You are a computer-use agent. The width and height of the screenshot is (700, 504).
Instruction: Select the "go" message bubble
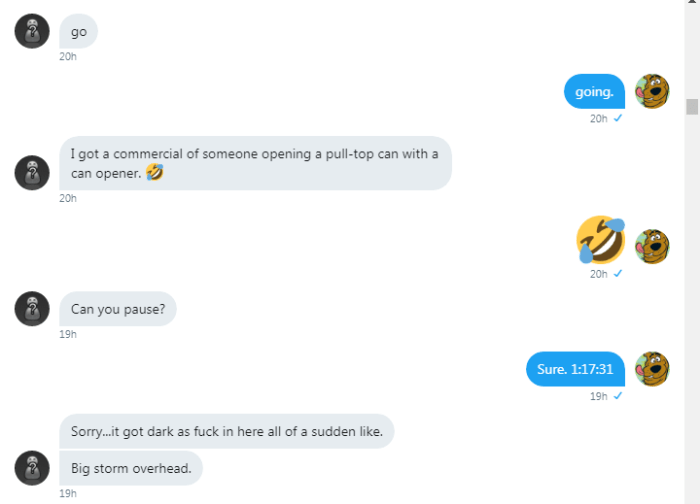(x=79, y=32)
